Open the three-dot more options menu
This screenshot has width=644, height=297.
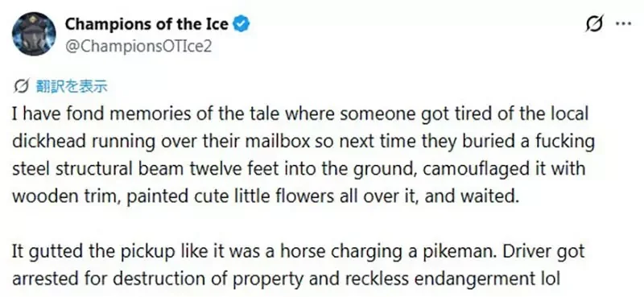(623, 24)
